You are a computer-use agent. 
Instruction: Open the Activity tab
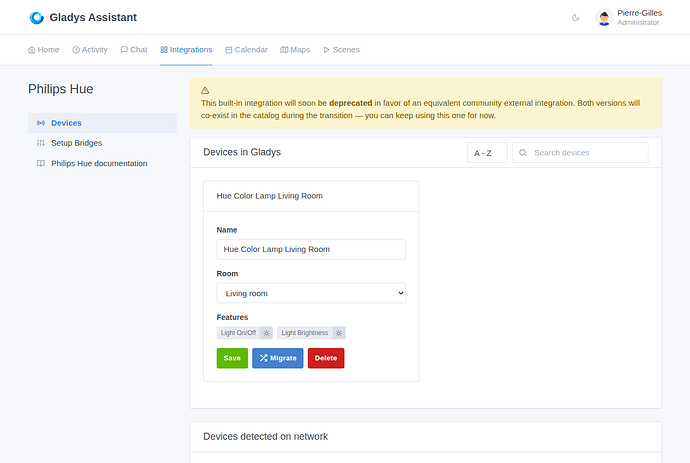pyautogui.click(x=90, y=50)
